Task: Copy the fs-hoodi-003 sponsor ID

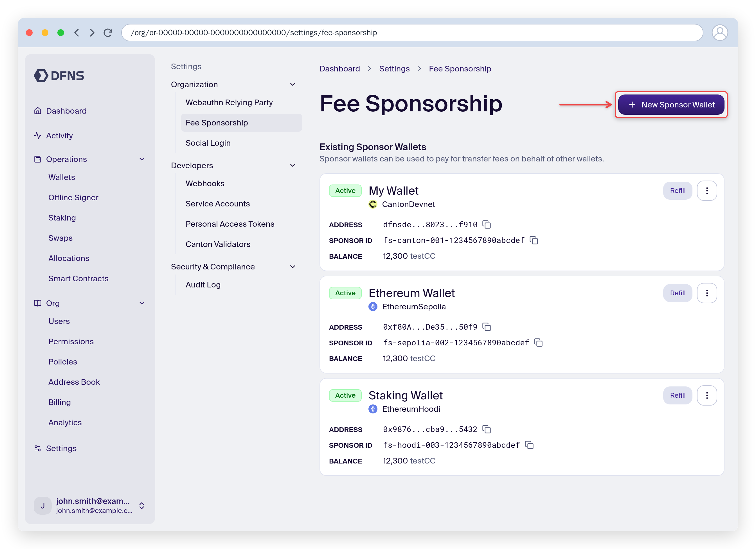Action: [x=529, y=445]
